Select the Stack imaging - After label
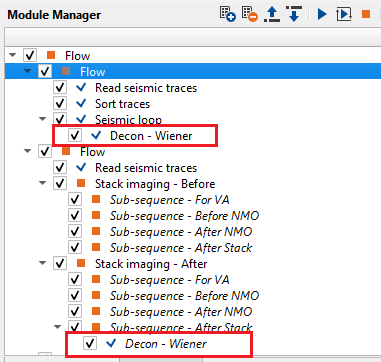 point(151,264)
